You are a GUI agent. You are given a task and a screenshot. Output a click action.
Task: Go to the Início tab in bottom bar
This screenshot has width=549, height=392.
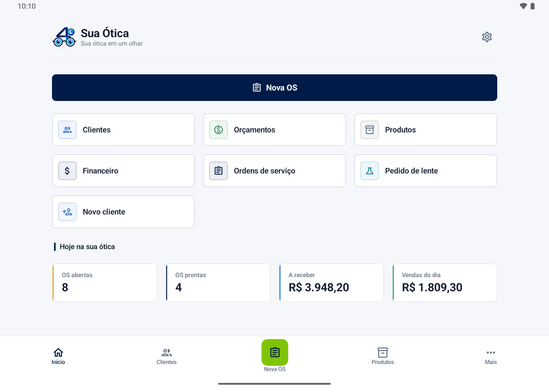(58, 356)
